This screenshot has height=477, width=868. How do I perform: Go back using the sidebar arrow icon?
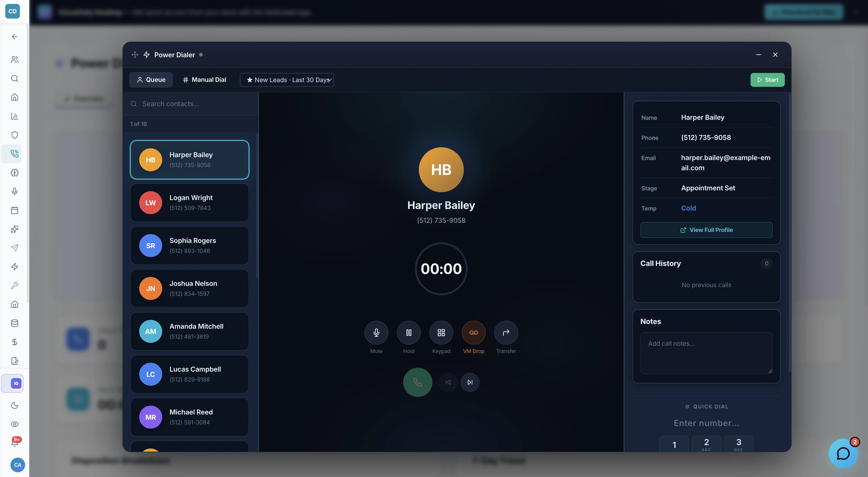pyautogui.click(x=14, y=36)
